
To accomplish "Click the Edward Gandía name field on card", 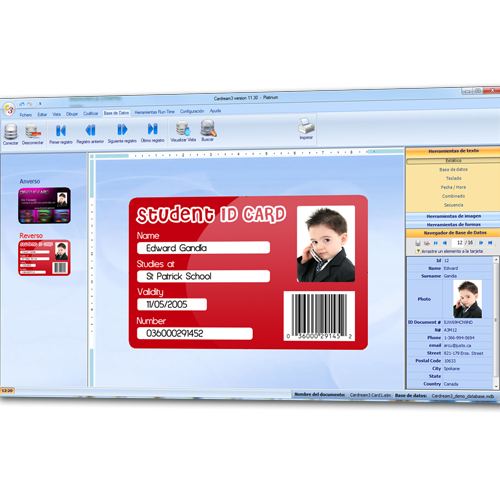I will click(x=203, y=248).
